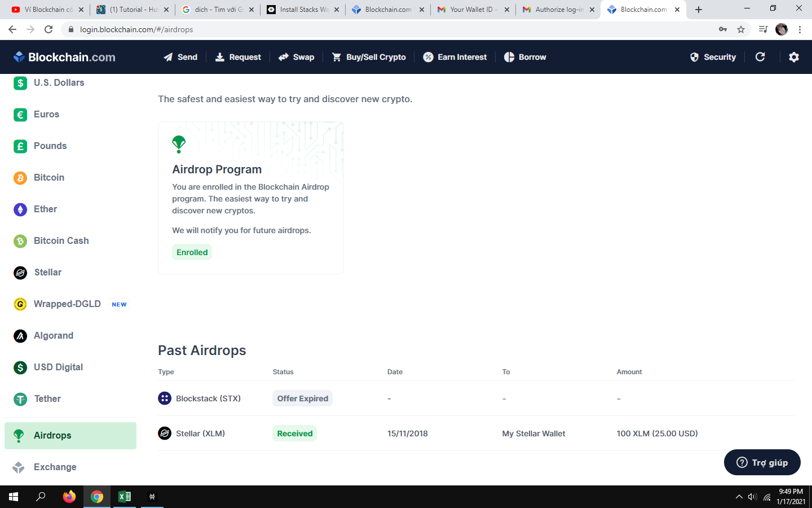812x508 pixels.
Task: Open Borrow in the top navigation
Action: [x=525, y=57]
